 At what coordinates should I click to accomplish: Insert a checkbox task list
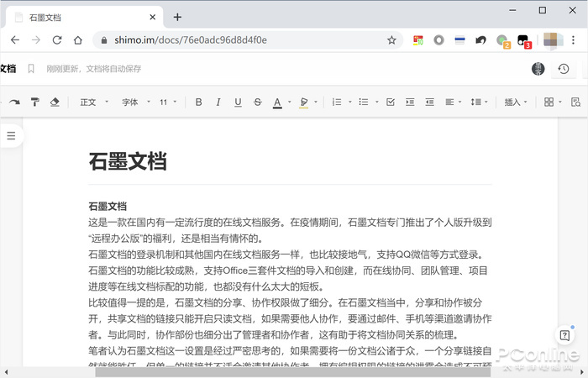pyautogui.click(x=391, y=102)
